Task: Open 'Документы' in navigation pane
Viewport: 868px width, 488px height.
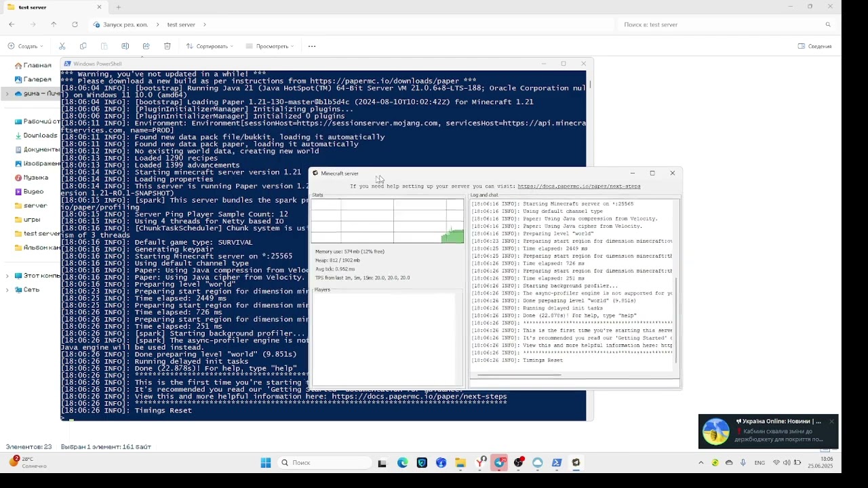Action: pyautogui.click(x=36, y=150)
